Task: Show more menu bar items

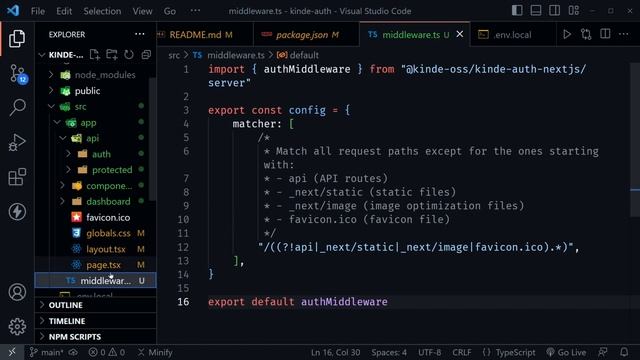Action: [x=196, y=11]
